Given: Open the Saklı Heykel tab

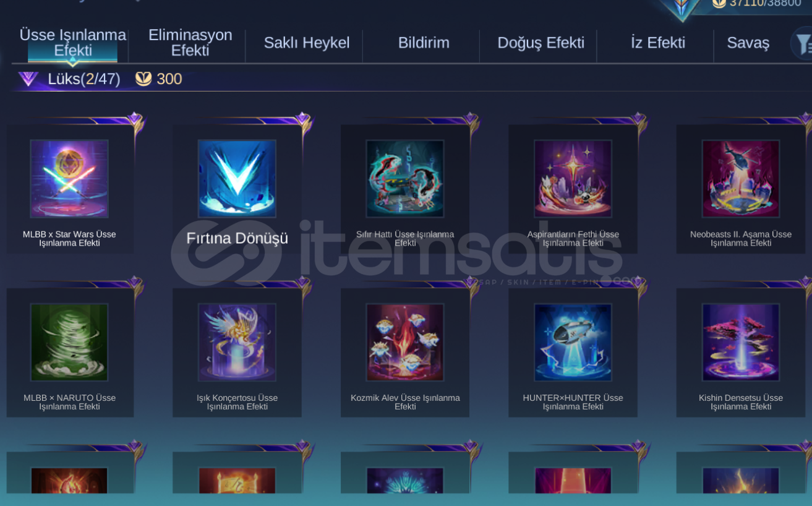Looking at the screenshot, I should [307, 43].
